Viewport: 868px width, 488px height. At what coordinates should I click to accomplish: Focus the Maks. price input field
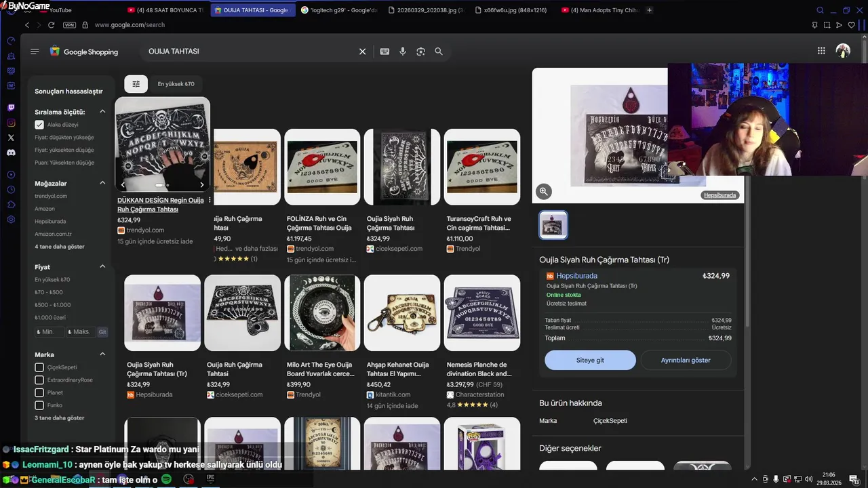coord(81,332)
